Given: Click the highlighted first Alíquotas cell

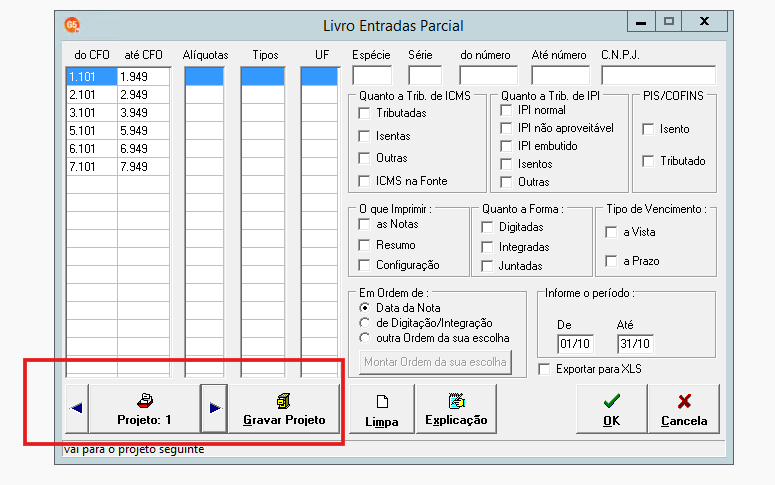Looking at the screenshot, I should 204,77.
